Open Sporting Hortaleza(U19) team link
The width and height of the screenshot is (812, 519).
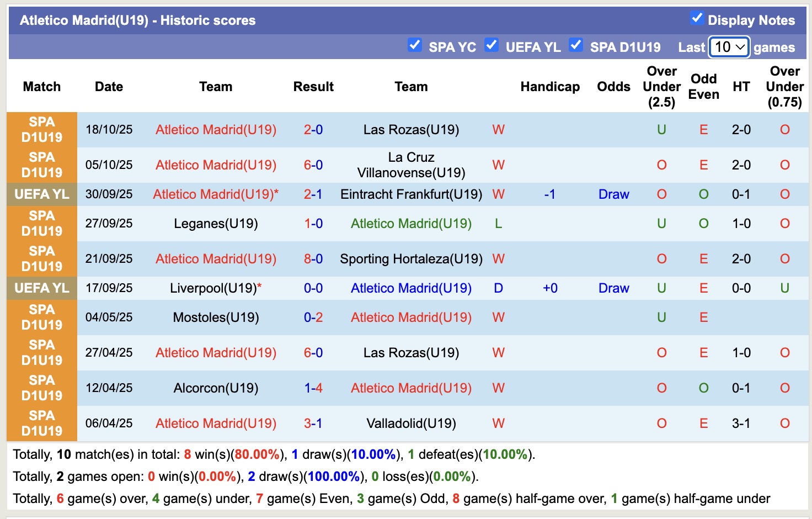coord(411,259)
